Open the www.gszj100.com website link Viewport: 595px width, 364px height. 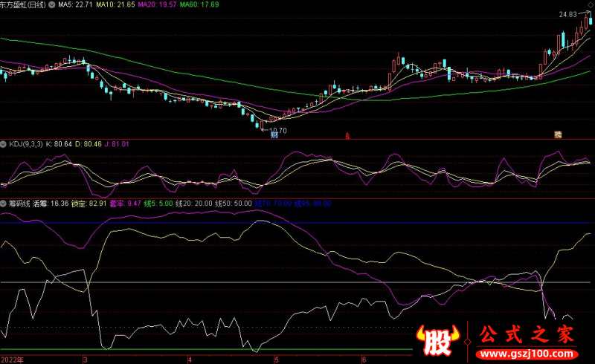pyautogui.click(x=527, y=354)
